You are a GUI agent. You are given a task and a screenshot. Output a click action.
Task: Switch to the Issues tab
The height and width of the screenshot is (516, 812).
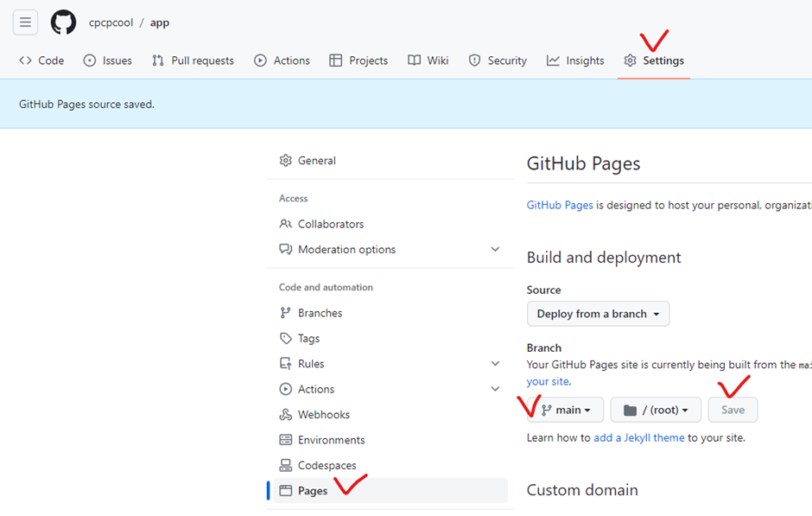click(x=108, y=61)
